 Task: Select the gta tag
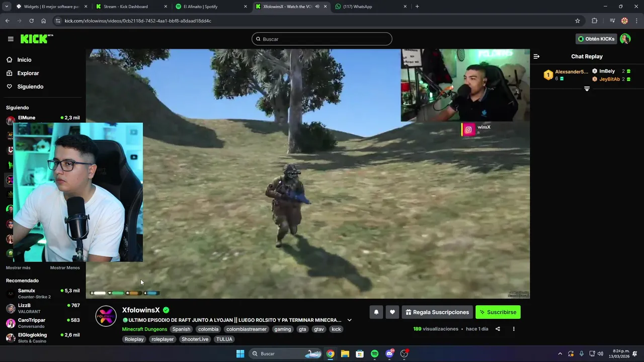click(302, 329)
